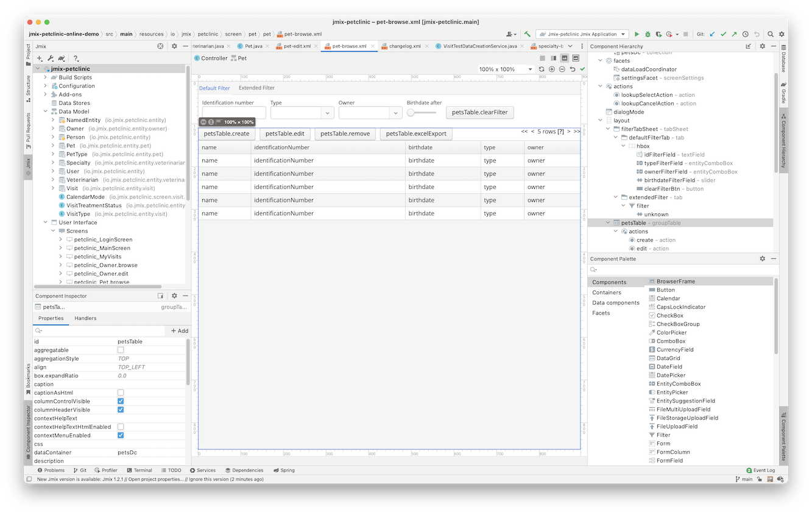The height and width of the screenshot is (515, 812).
Task: Open the Type combo box dropdown
Action: 327,113
